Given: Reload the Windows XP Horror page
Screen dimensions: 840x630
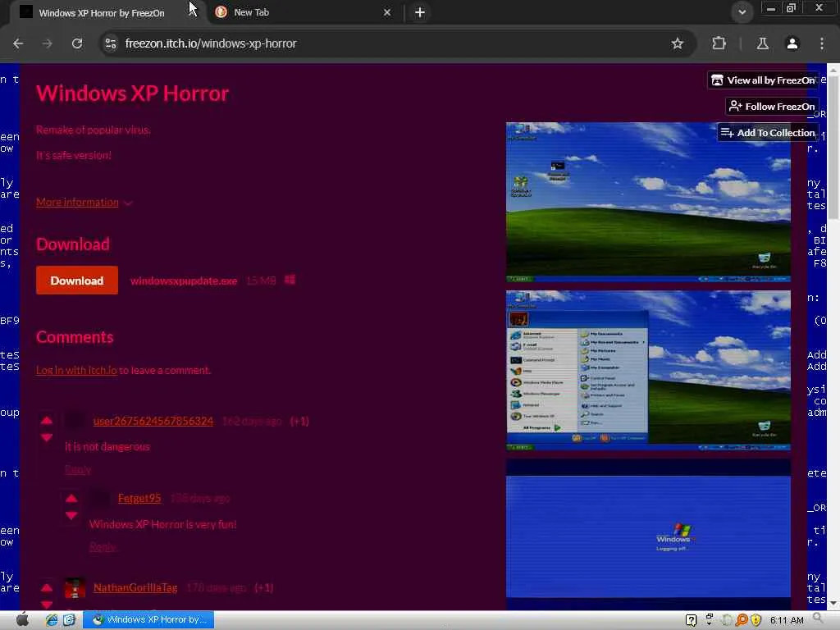Looking at the screenshot, I should (77, 44).
